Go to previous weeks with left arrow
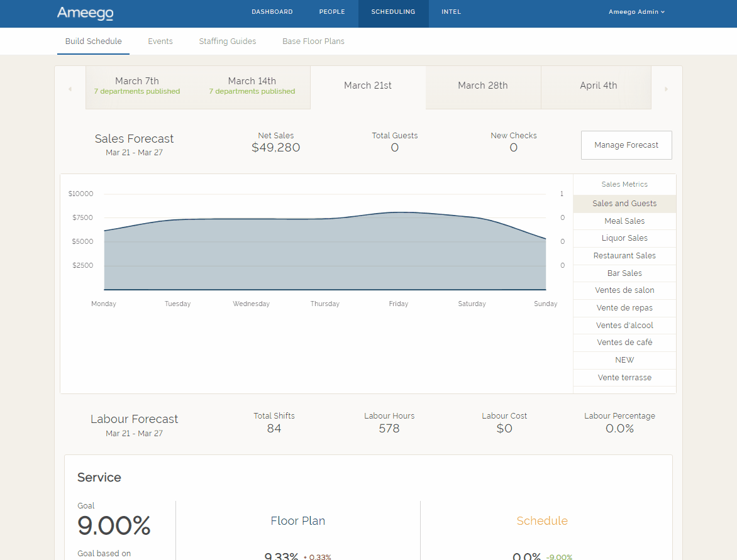The image size is (737, 560). (x=70, y=89)
